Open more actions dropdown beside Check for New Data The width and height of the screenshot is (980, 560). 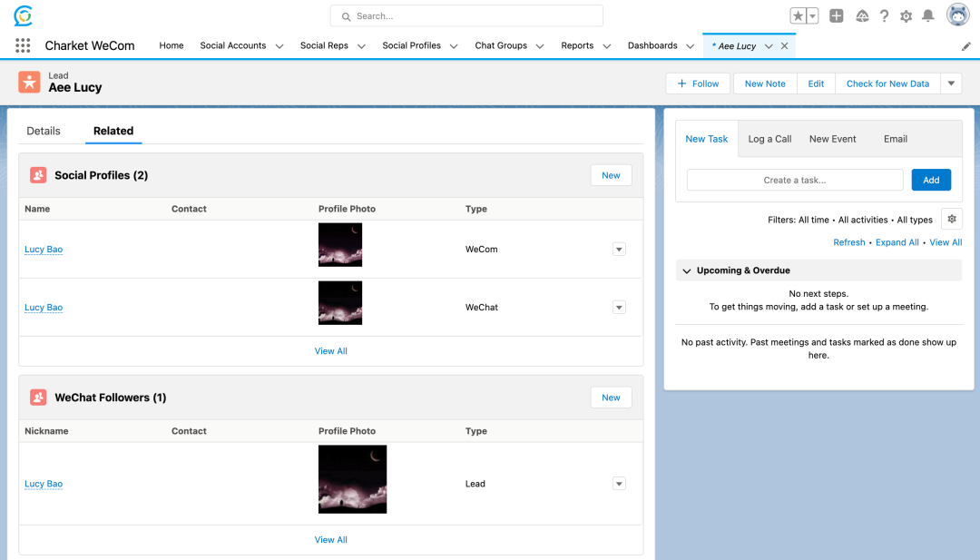click(951, 84)
